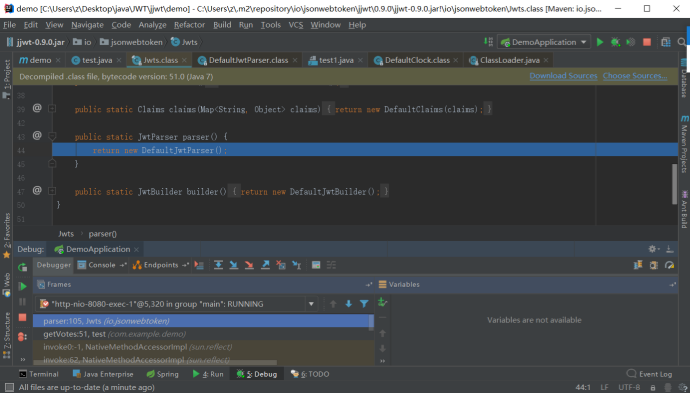Image resolution: width=690 pixels, height=393 pixels.
Task: Open the VCS menu
Action: click(296, 25)
